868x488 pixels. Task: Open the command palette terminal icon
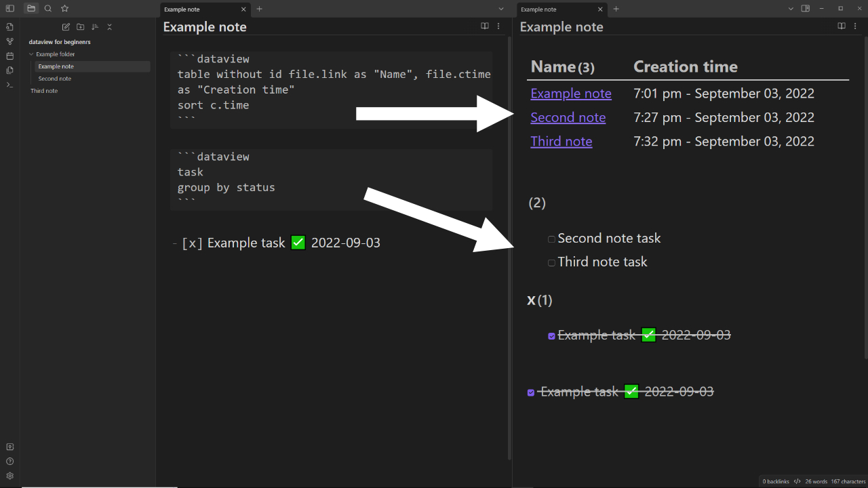pyautogui.click(x=9, y=84)
